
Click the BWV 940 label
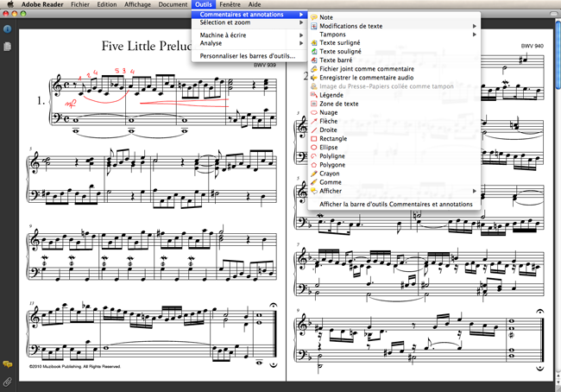coord(533,46)
